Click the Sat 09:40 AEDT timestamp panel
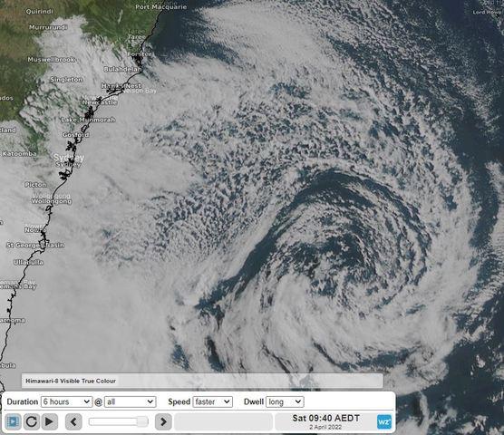504x435 pixels. coord(325,421)
